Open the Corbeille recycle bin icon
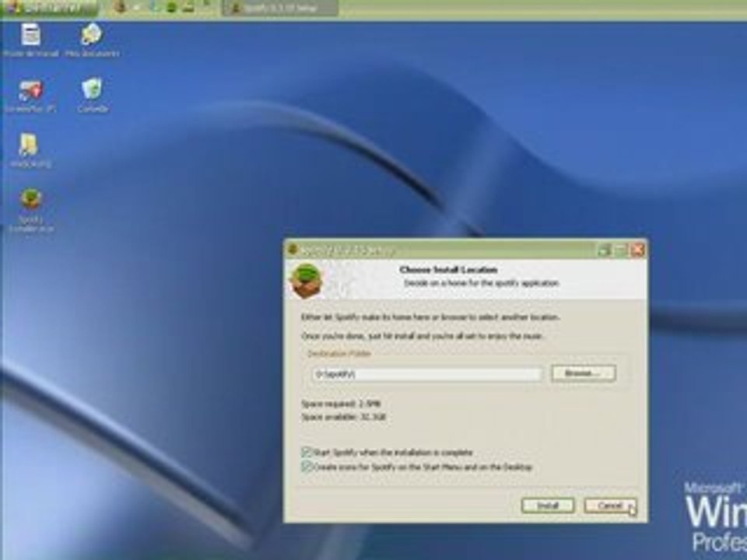Screen dimensions: 747x560 coord(93,95)
